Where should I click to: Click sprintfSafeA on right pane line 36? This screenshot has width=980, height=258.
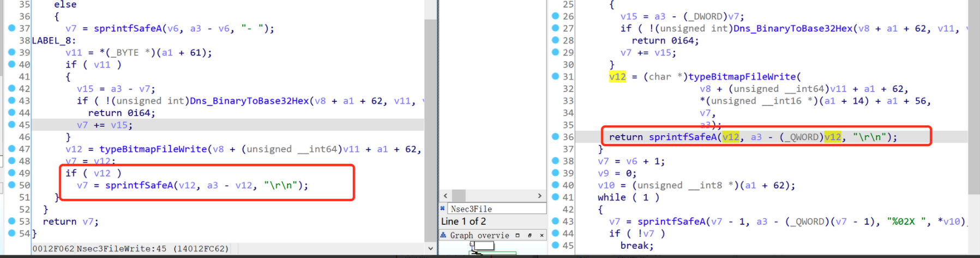tap(683, 137)
